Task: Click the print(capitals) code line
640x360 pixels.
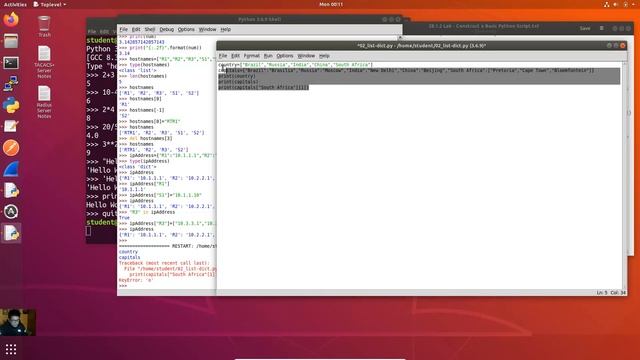Action: coord(238,82)
